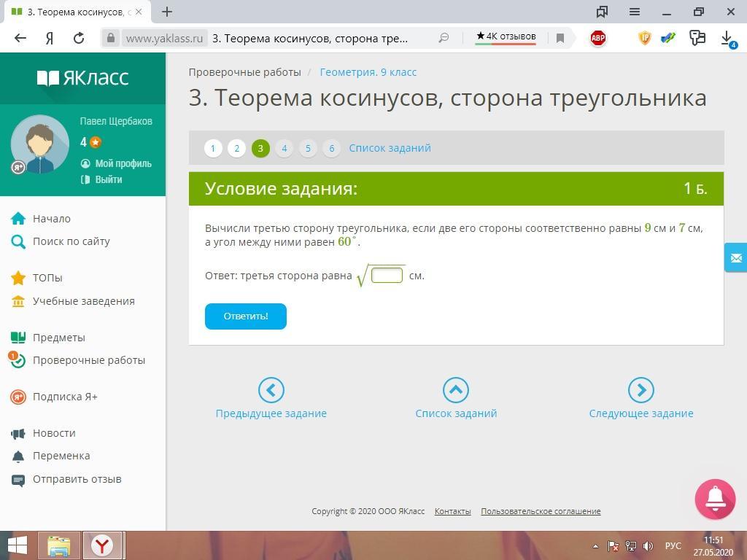The height and width of the screenshot is (560, 747).
Task: Click the volume speaker tray icon
Action: (648, 546)
